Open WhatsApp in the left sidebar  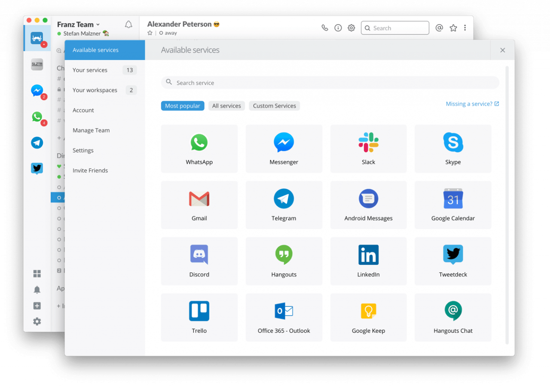point(37,116)
